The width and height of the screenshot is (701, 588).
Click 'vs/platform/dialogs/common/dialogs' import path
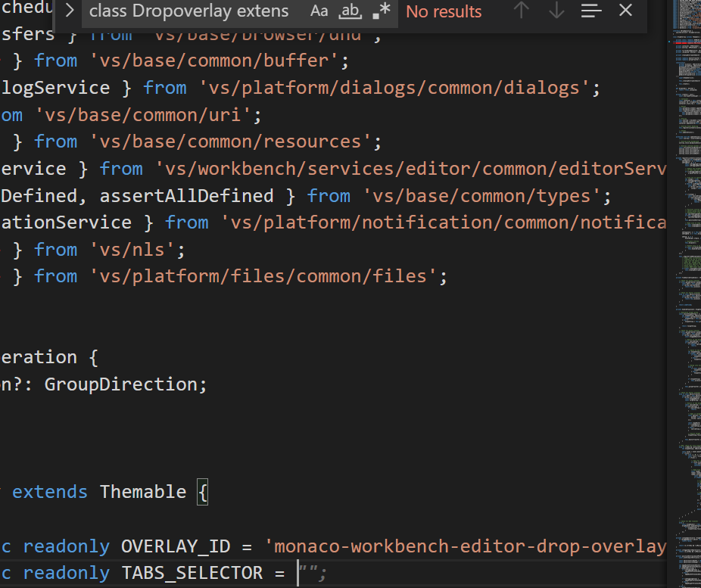(x=394, y=88)
